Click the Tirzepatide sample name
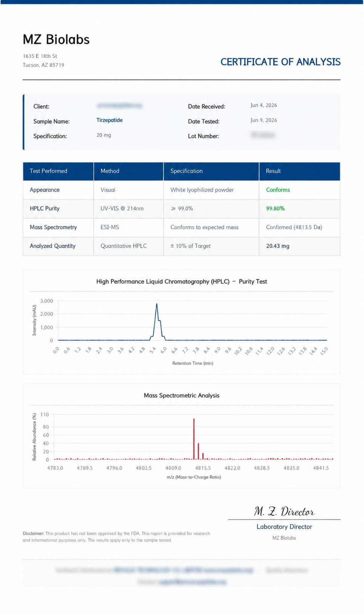Viewport: 364px width, 615px height. tap(109, 120)
